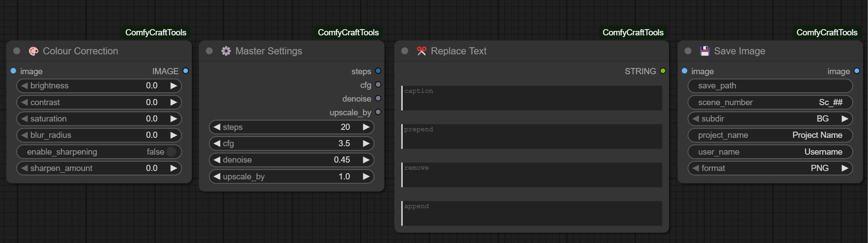Increase the steps value with the right arrow
The width and height of the screenshot is (868, 243).
(366, 127)
